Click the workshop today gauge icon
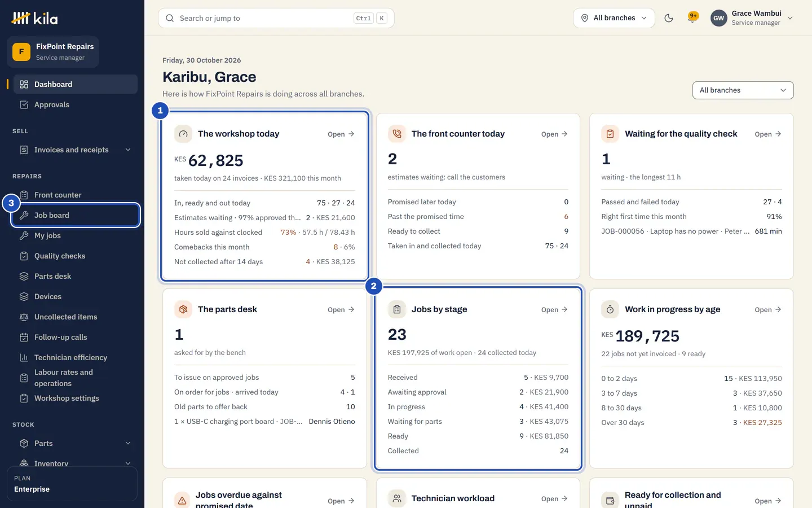Viewport: 812px width, 508px height. click(183, 134)
